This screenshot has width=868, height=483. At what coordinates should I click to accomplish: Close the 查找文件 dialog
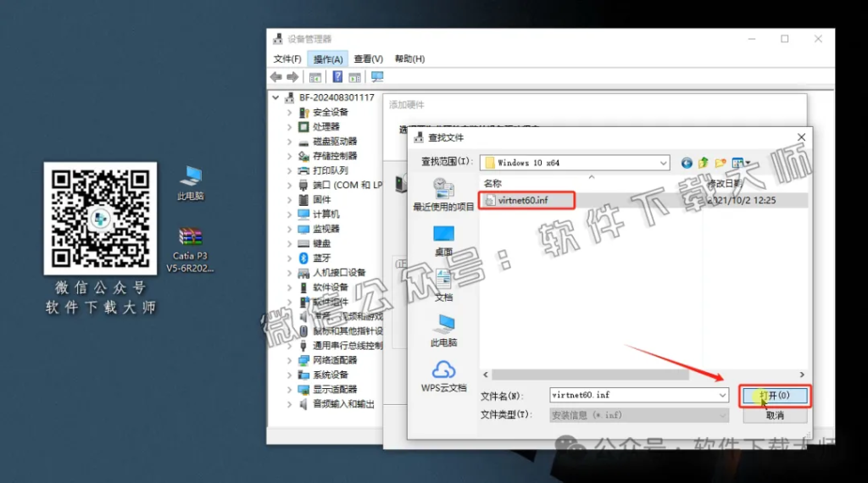(801, 136)
